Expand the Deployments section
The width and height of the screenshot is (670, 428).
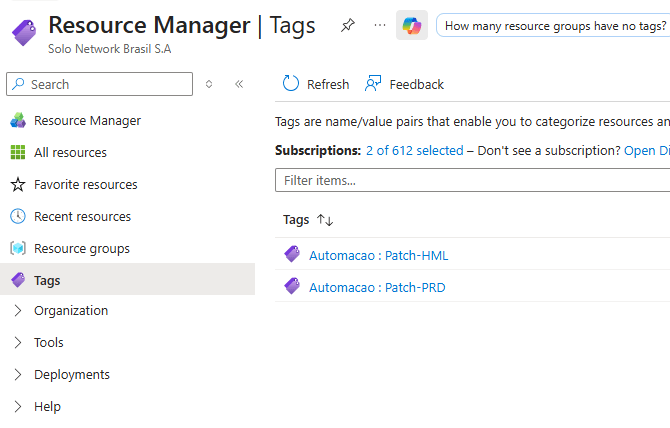pos(71,375)
